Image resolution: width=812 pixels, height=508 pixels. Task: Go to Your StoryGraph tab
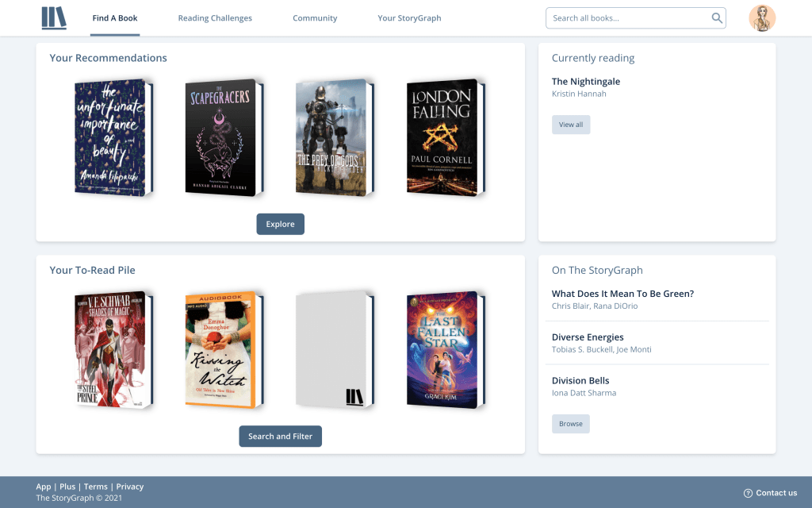click(x=409, y=18)
